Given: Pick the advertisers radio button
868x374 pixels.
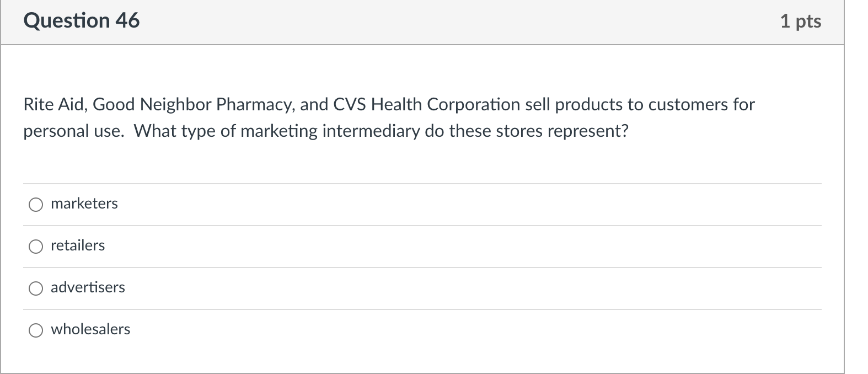Looking at the screenshot, I should (36, 288).
